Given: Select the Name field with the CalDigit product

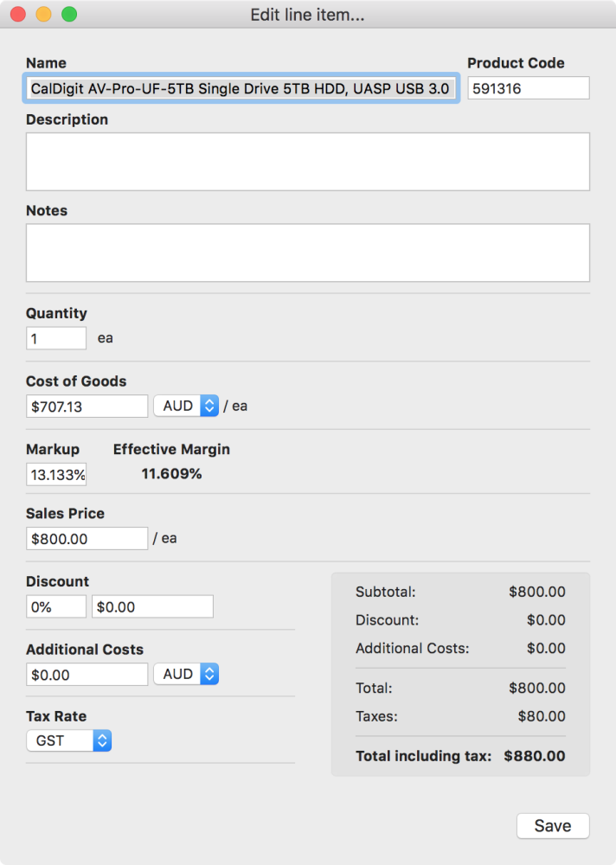Looking at the screenshot, I should pyautogui.click(x=238, y=88).
